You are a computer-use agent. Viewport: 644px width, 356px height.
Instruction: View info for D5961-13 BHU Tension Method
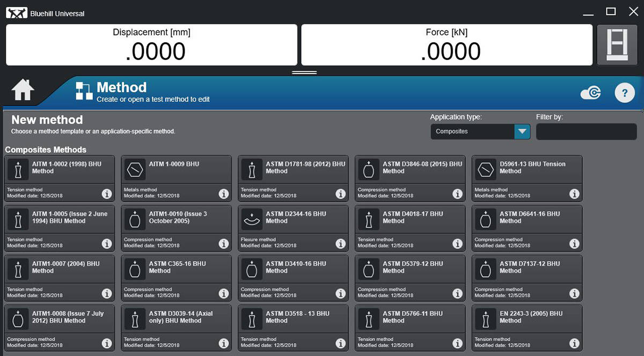coord(574,194)
